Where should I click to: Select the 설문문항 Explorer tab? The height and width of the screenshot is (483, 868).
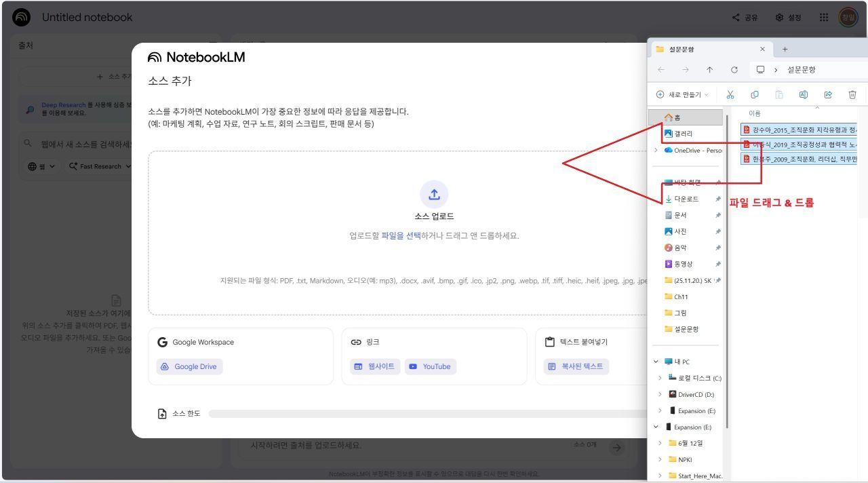(711, 49)
